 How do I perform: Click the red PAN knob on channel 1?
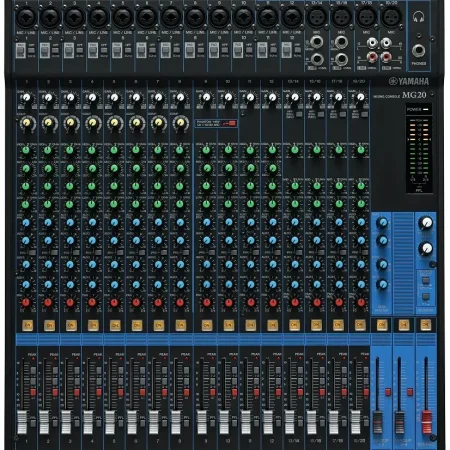(26, 303)
